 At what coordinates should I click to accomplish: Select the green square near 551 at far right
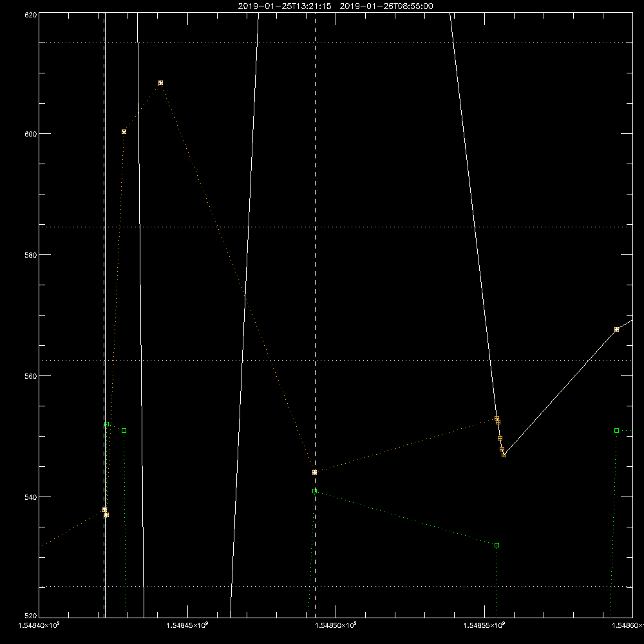[616, 430]
